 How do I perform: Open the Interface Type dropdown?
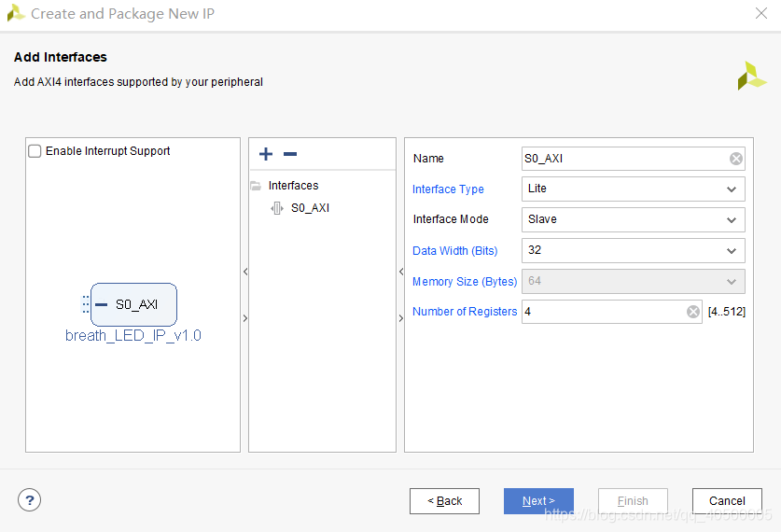click(633, 189)
